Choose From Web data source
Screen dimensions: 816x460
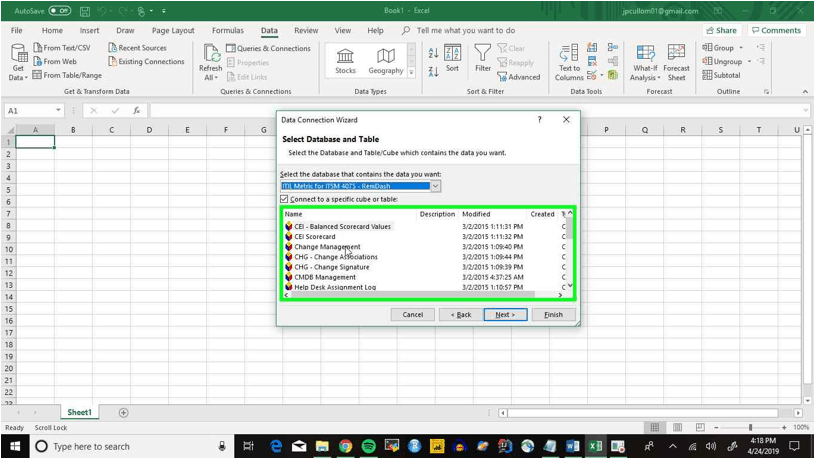tap(55, 61)
